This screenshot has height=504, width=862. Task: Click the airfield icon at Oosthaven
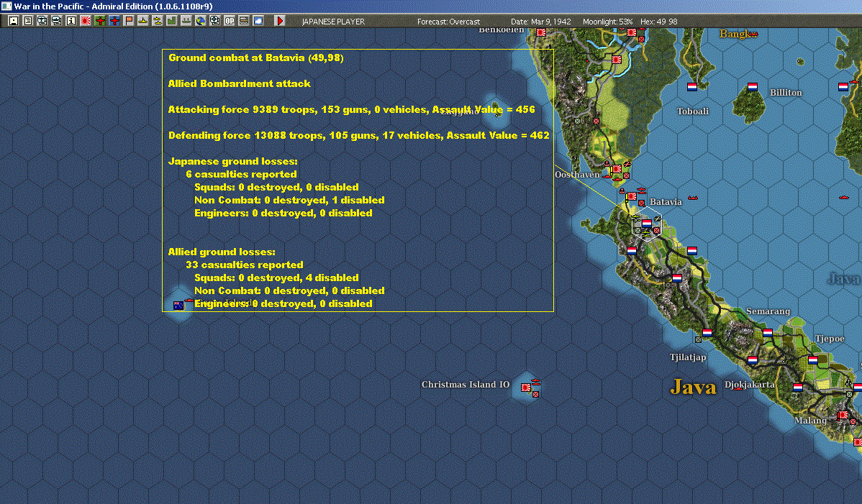click(627, 164)
